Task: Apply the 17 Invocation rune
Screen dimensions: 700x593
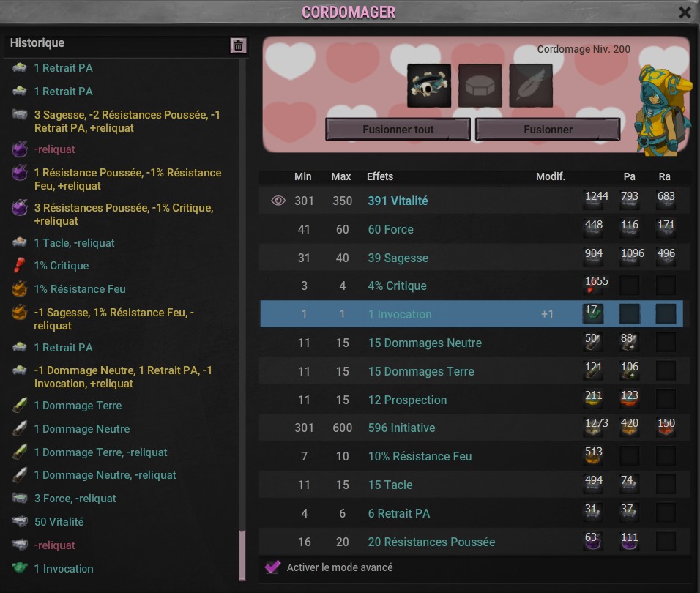Action: tap(594, 314)
